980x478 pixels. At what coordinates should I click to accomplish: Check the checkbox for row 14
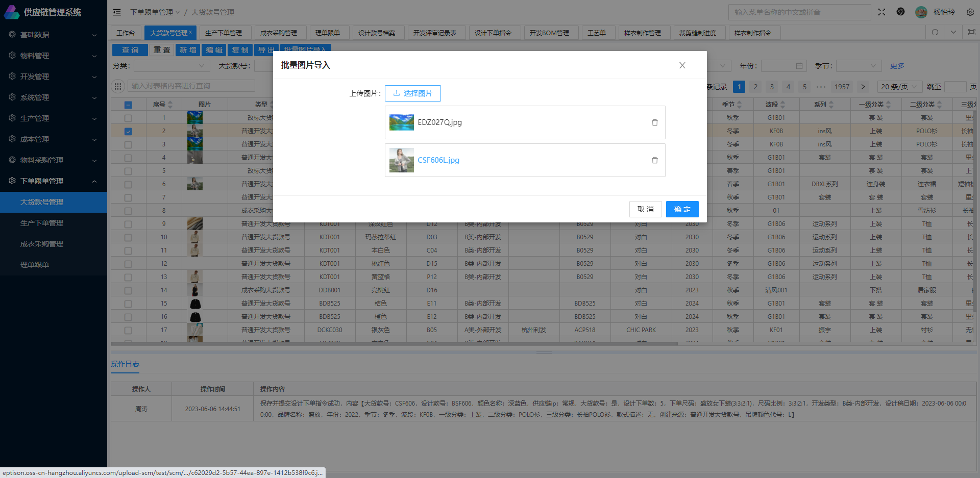click(x=128, y=290)
